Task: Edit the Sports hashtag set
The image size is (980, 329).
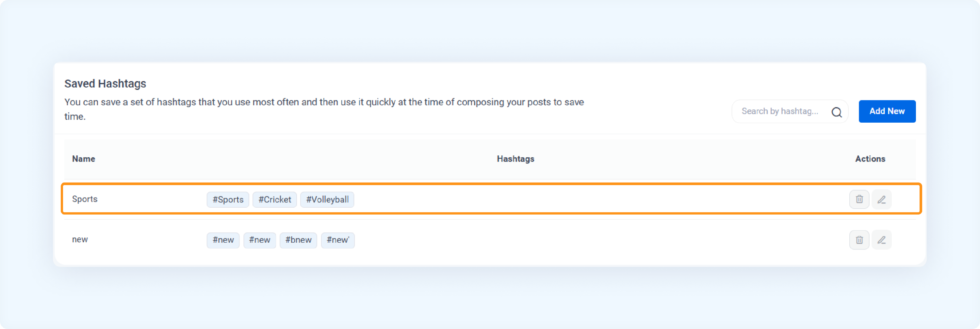Action: 881,199
